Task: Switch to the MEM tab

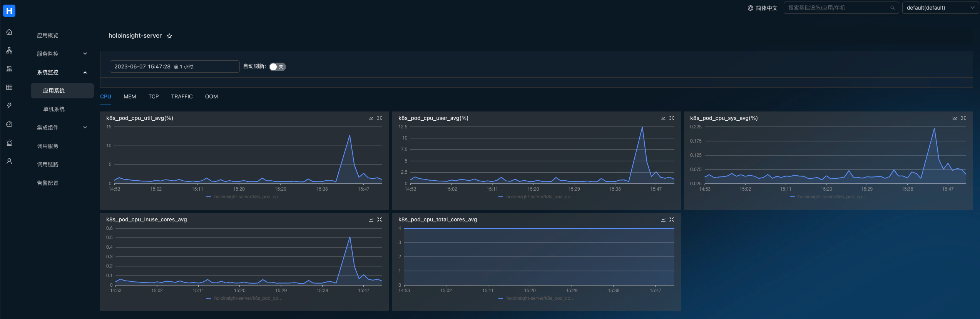Action: tap(130, 96)
